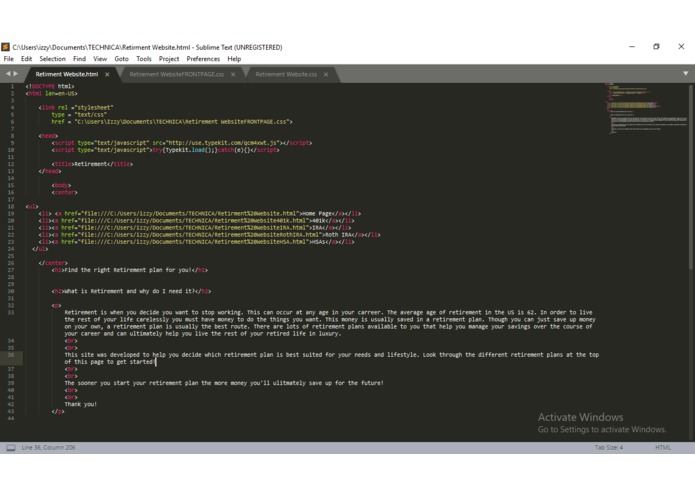Image resolution: width=695 pixels, height=494 pixels.
Task: Click 'The sooner you start your retirement plan' line
Action: (224, 383)
